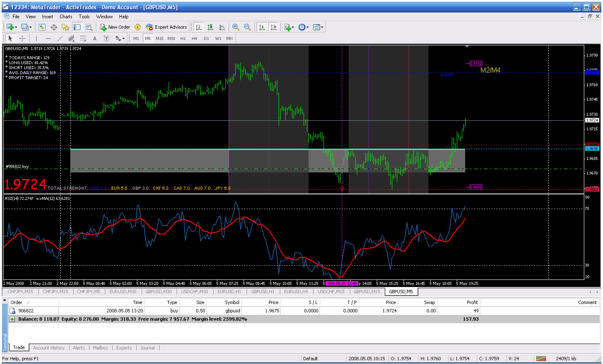Open the MetaEditor diamond icon
This screenshot has height=364, width=603.
click(x=138, y=27)
